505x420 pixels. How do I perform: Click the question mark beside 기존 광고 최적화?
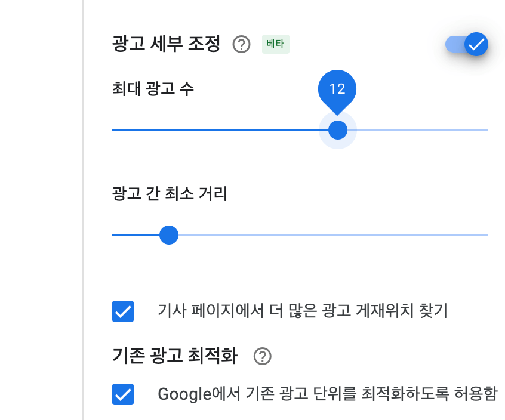(263, 356)
